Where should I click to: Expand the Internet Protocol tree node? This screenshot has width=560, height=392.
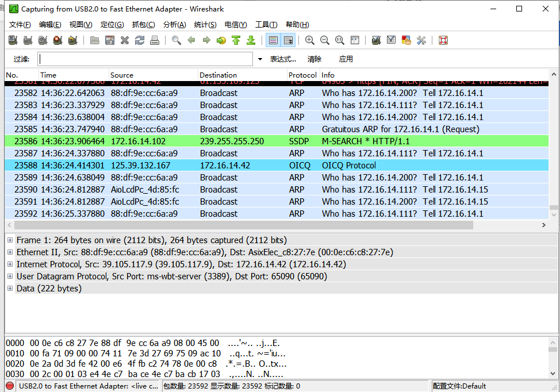[10, 264]
